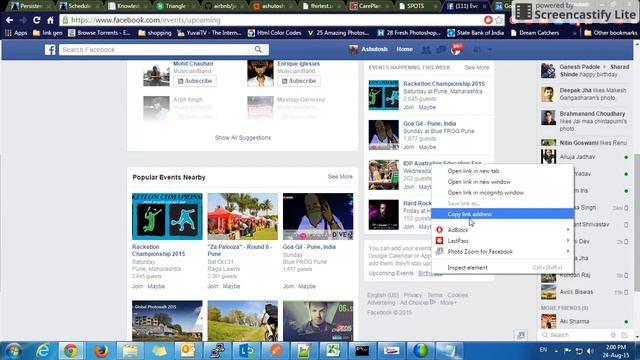The image size is (640, 360).
Task: Go to the Home link
Action: [404, 49]
